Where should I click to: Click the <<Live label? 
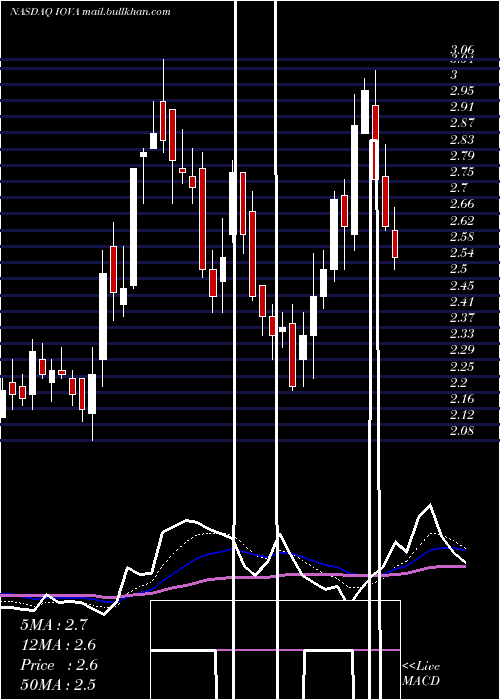coord(421,667)
